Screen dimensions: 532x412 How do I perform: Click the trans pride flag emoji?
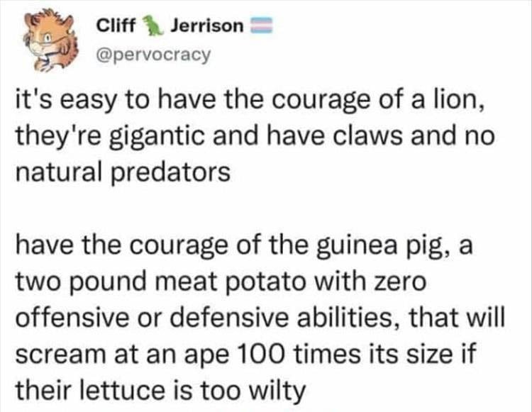[x=261, y=25]
